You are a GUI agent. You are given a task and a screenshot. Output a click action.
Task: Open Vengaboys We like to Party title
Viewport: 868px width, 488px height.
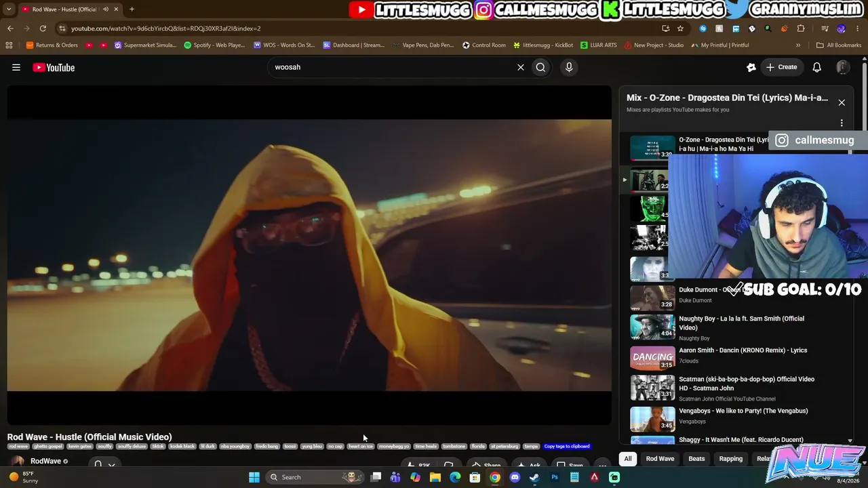coord(743,411)
